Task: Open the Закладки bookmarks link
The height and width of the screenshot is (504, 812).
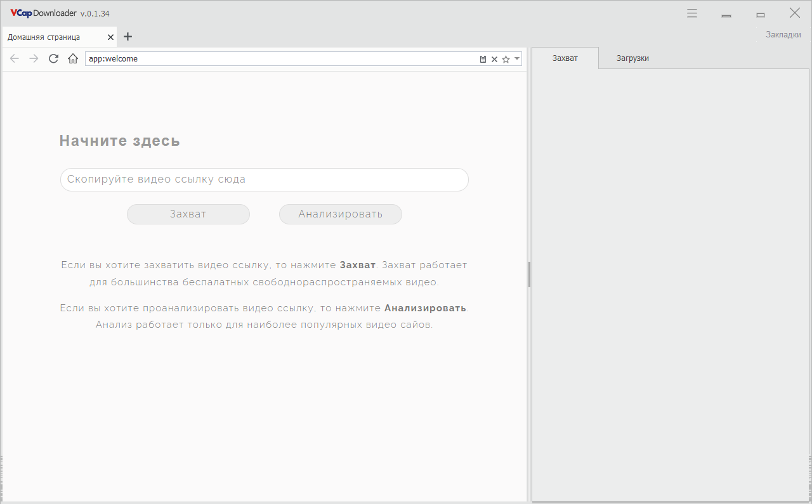Action: 783,34
